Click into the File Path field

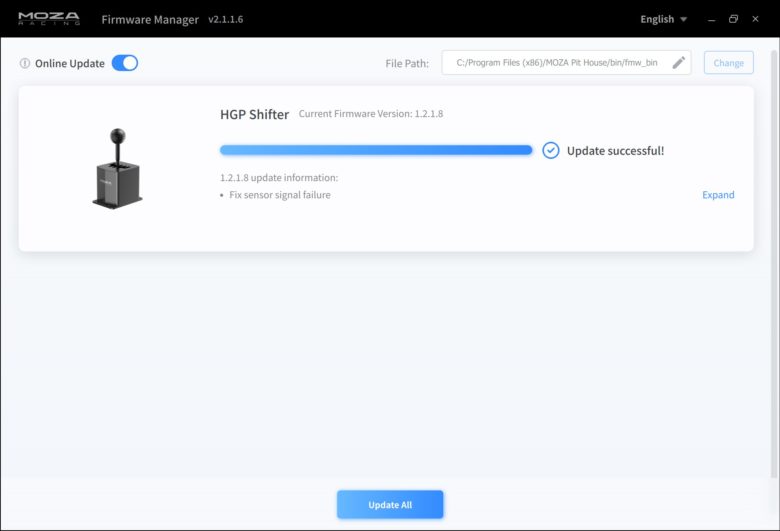[566, 63]
